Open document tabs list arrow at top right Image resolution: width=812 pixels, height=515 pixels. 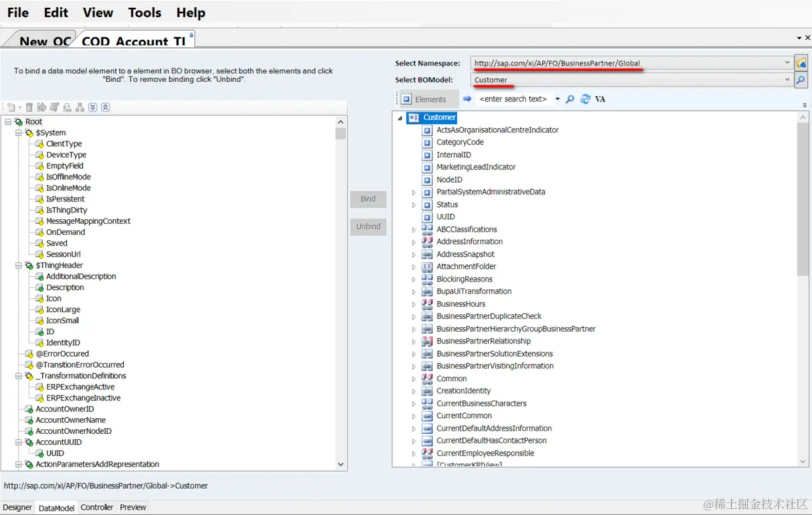coord(799,39)
